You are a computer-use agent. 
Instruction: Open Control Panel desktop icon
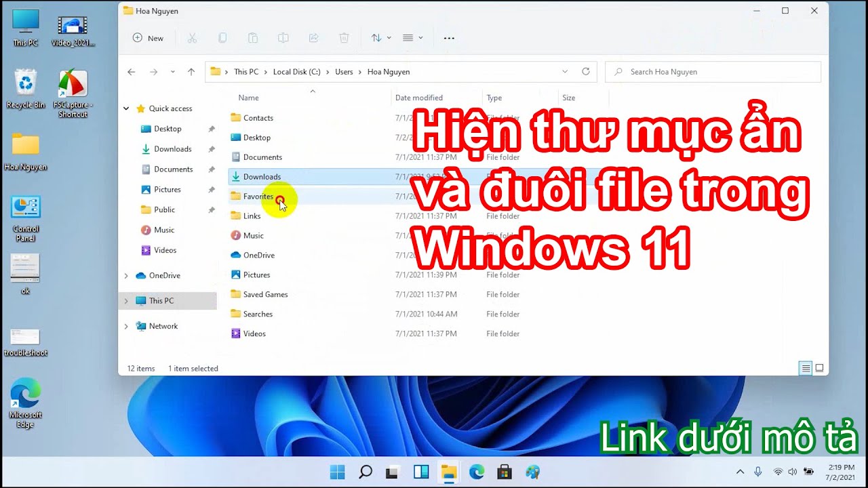[x=26, y=218]
